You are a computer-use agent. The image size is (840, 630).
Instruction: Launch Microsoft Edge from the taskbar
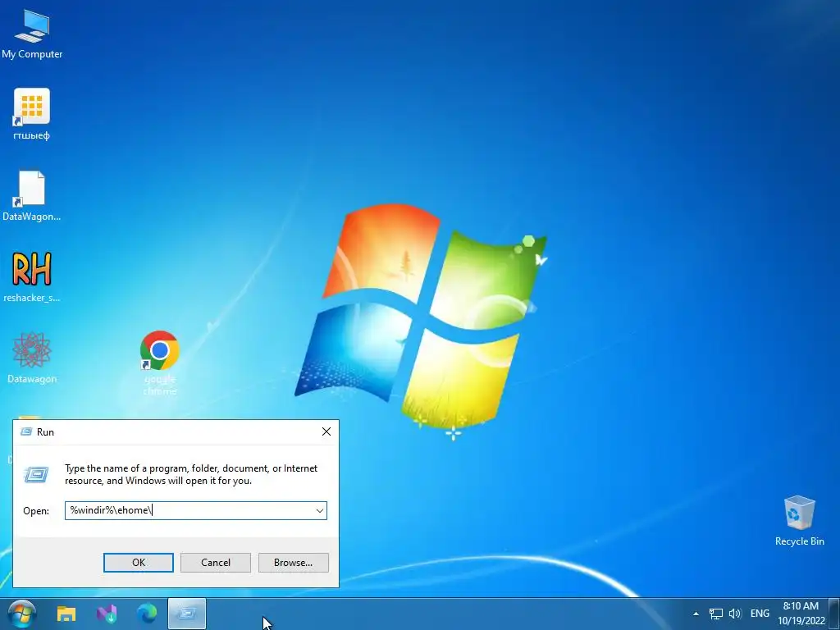(147, 614)
